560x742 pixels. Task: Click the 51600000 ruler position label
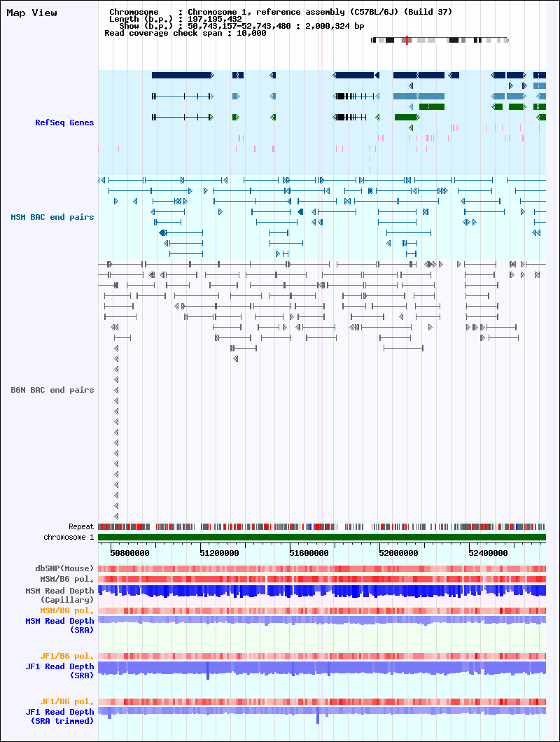pos(309,553)
